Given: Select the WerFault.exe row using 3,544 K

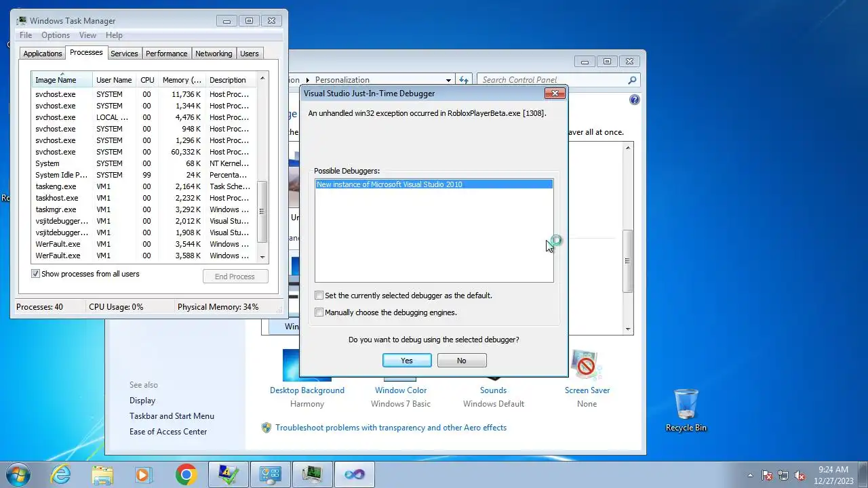Looking at the screenshot, I should click(144, 244).
